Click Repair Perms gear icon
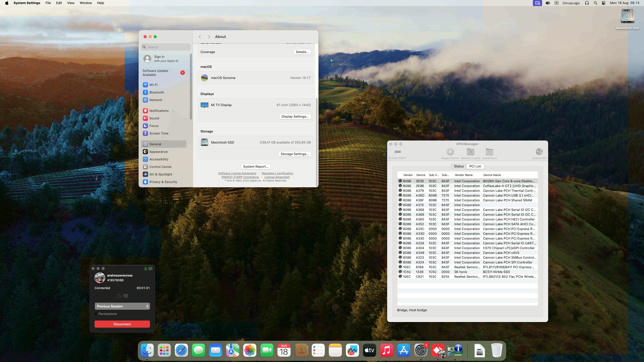This screenshot has width=644, height=362. tap(450, 152)
